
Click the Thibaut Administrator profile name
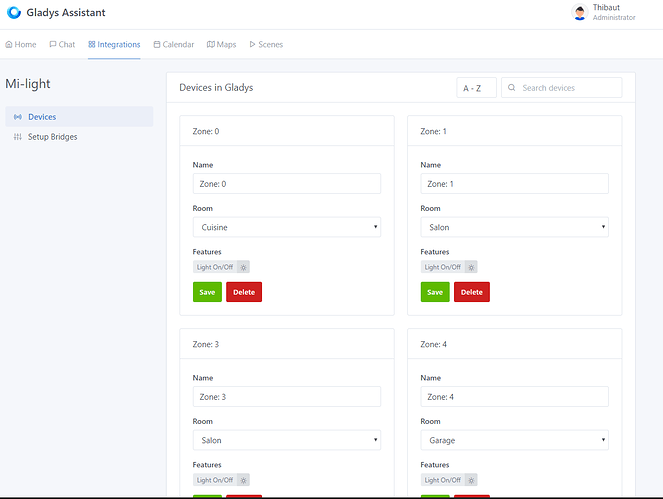[x=614, y=12]
